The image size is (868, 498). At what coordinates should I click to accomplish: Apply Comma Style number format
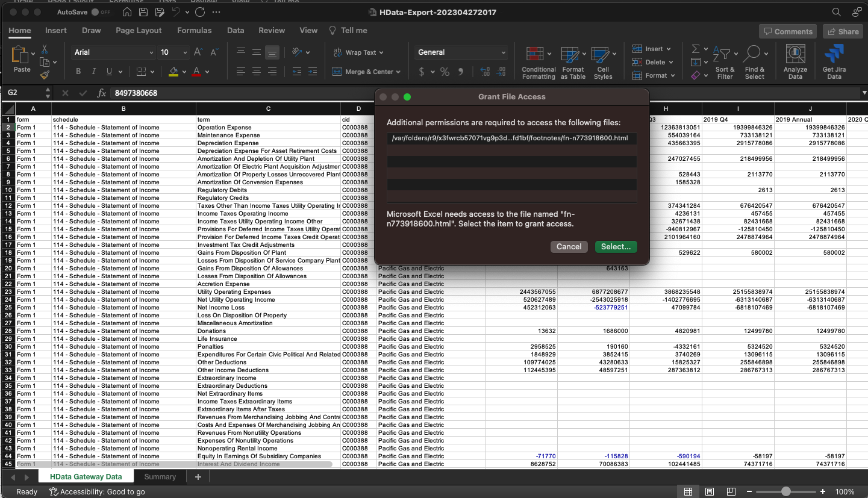point(461,72)
